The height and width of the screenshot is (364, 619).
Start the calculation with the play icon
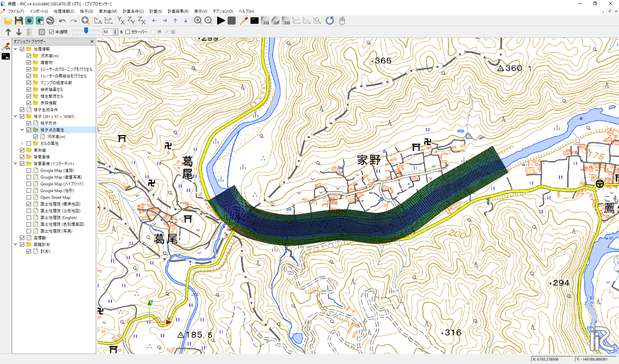(x=221, y=21)
